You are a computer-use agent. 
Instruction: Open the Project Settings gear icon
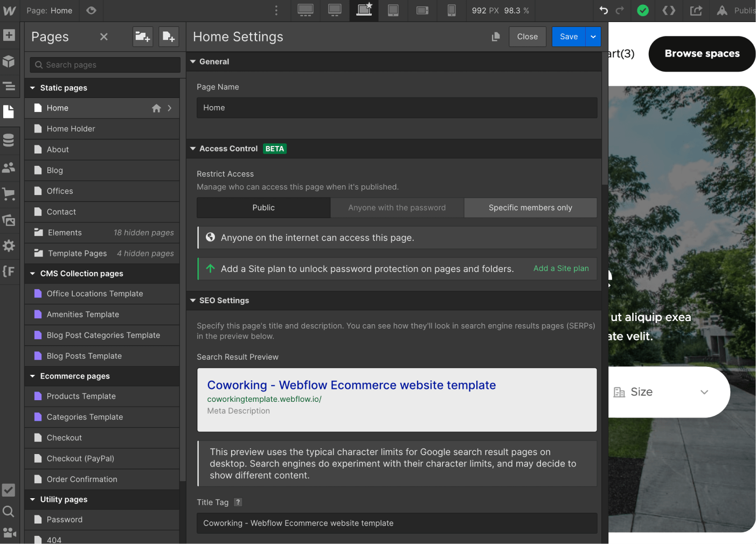tap(9, 246)
